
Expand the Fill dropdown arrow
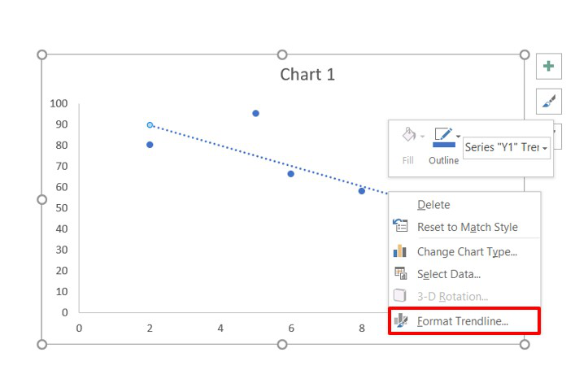[422, 137]
